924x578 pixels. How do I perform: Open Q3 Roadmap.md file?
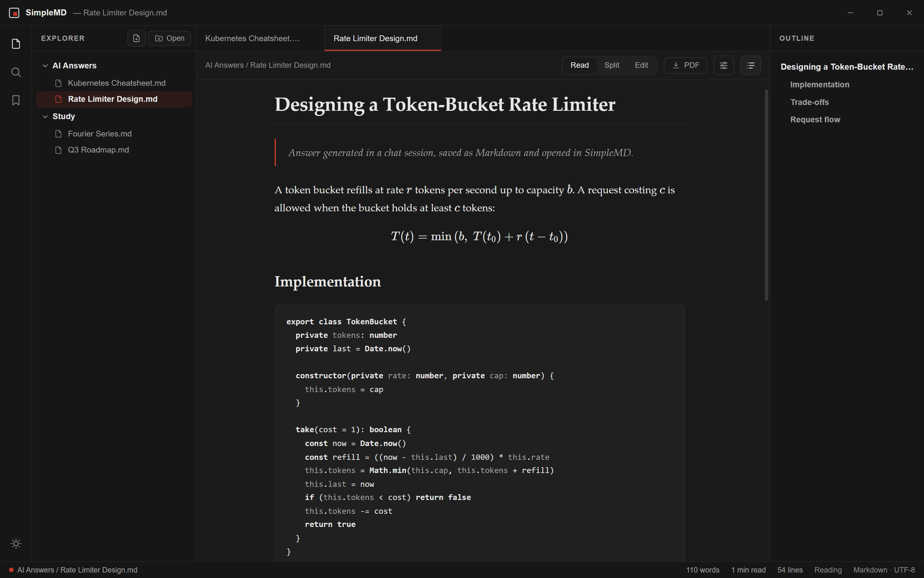pos(114,150)
